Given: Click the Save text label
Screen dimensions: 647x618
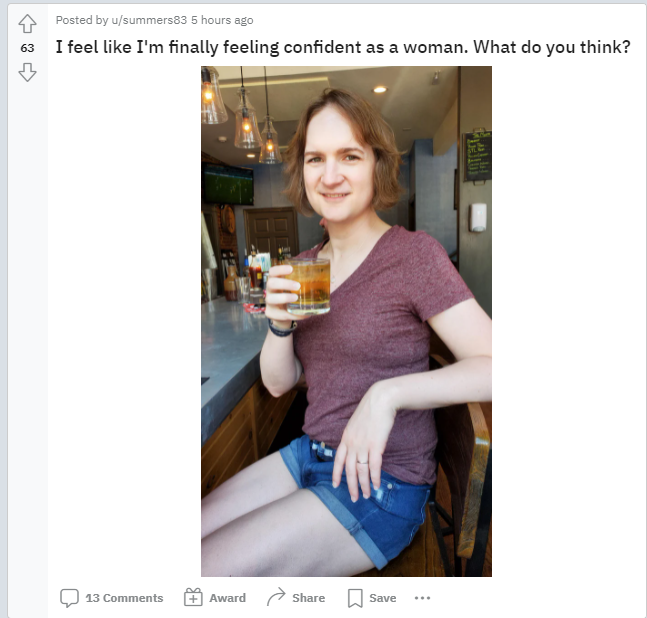Looking at the screenshot, I should pyautogui.click(x=383, y=598).
